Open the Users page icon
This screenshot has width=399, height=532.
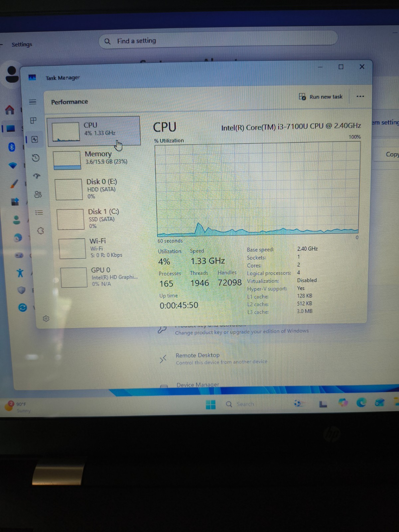click(x=38, y=194)
